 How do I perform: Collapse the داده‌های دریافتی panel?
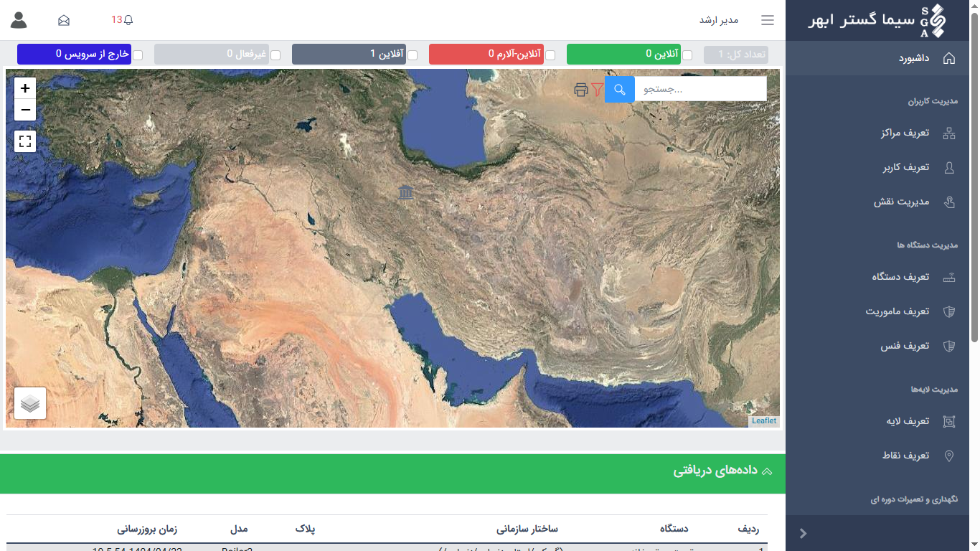click(767, 471)
